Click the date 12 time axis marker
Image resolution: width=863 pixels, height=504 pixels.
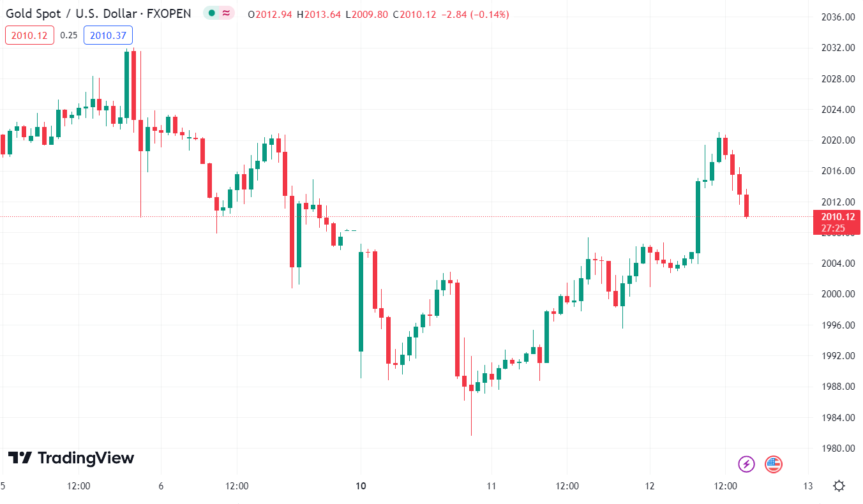tap(650, 486)
